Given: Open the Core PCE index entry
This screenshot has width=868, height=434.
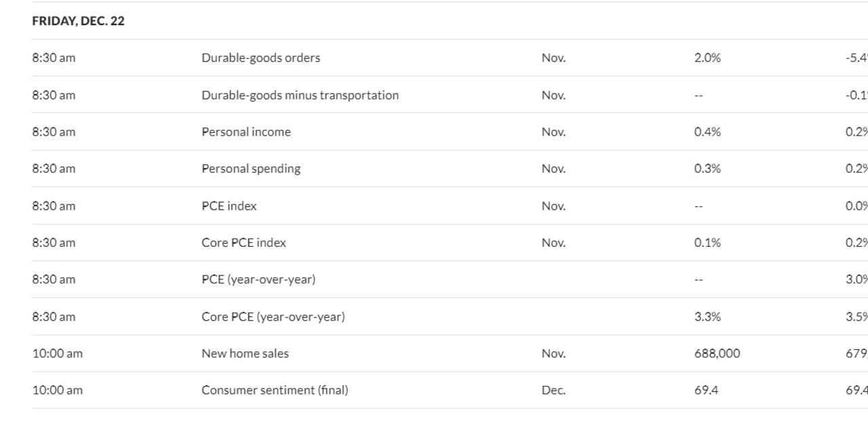Looking at the screenshot, I should (x=243, y=243).
